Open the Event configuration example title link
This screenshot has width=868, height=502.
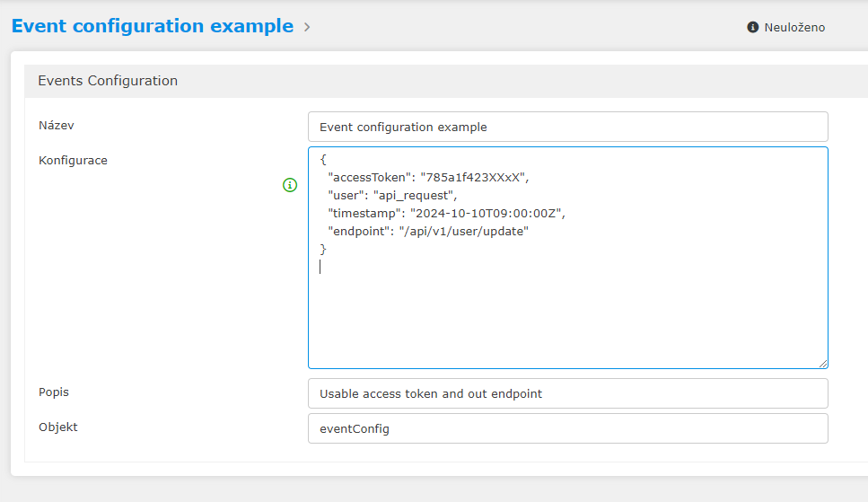coord(153,26)
